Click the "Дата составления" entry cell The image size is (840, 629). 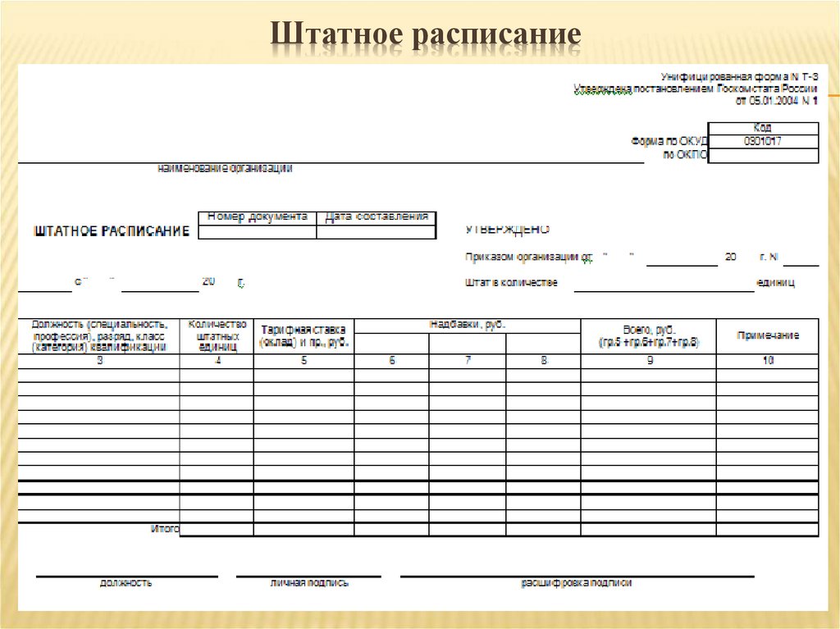[377, 230]
